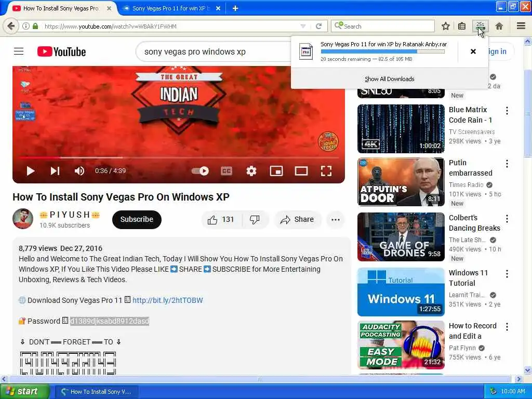Open Audacity Podcasting Easy Mode thumbnail
532x399 pixels.
coord(401,345)
